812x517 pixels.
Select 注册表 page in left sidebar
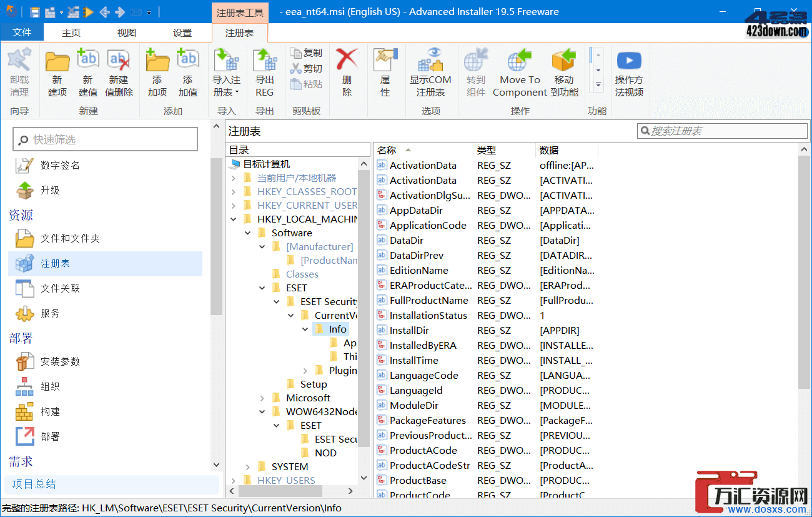point(105,264)
